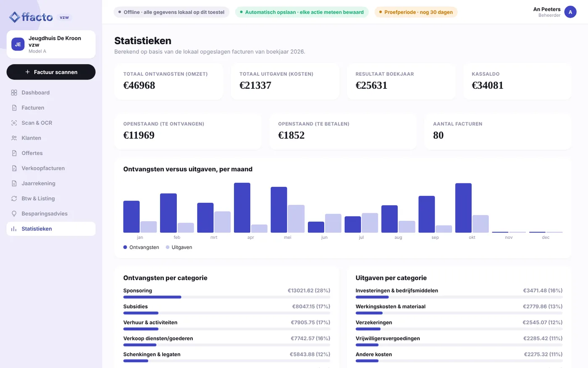Click the Verkoopfacturen document icon
Screen dimensions: 588x368
pyautogui.click(x=14, y=168)
